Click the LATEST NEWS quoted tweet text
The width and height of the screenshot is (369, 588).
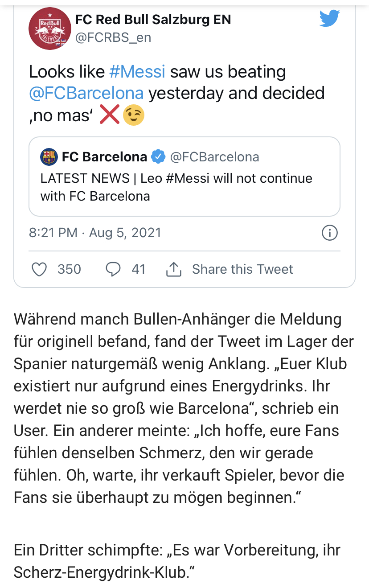coord(176,187)
